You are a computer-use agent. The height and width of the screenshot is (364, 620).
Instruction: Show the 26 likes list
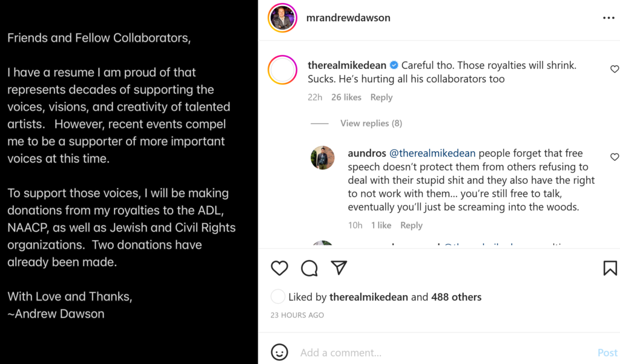point(346,97)
